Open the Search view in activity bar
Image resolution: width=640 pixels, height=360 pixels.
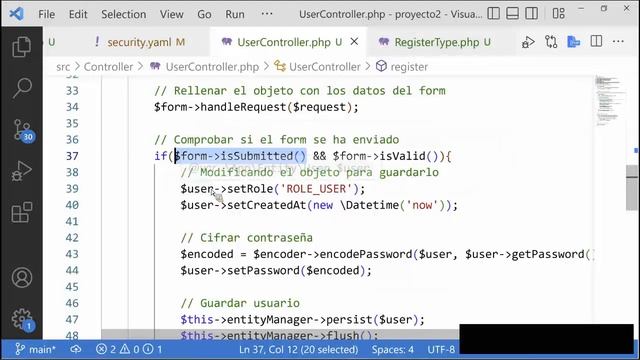click(x=22, y=87)
